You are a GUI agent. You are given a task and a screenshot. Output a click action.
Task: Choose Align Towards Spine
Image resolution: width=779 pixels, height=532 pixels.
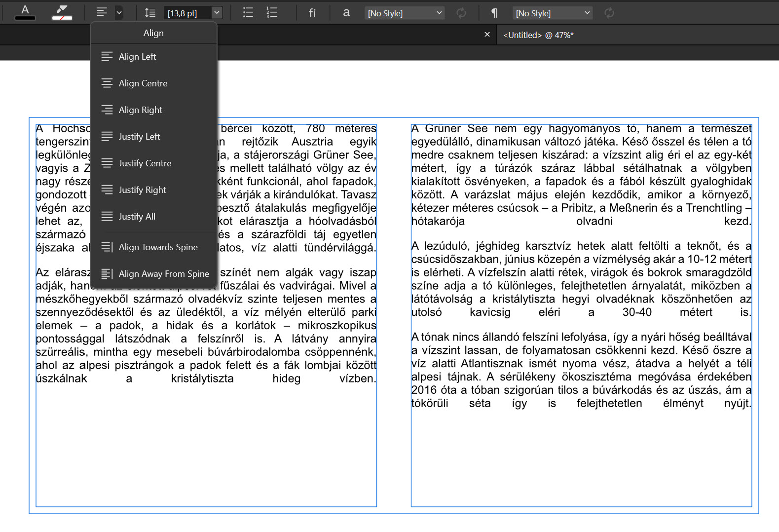pos(153,247)
